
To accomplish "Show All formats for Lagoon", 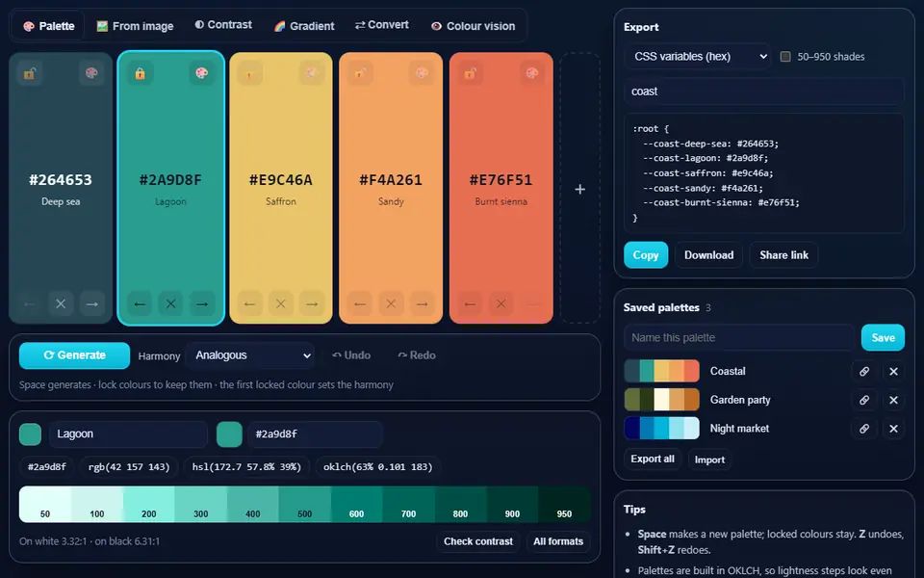I will pyautogui.click(x=558, y=541).
